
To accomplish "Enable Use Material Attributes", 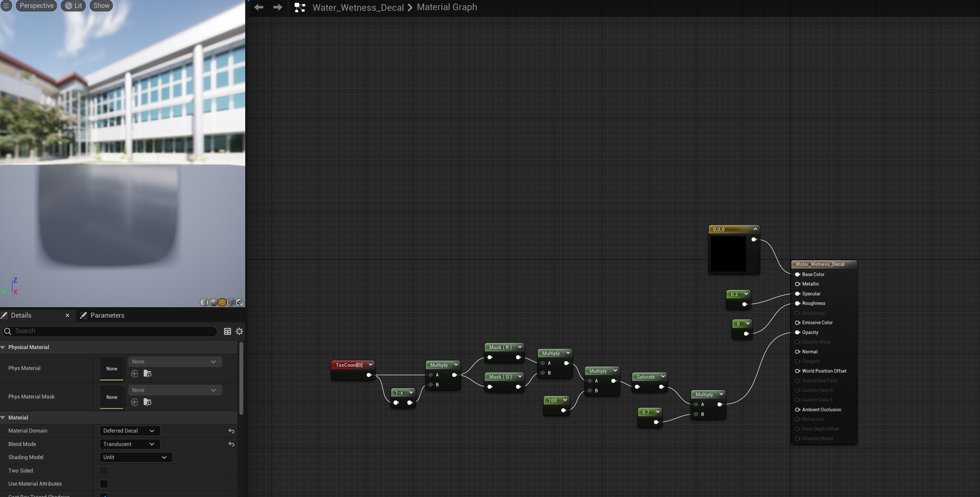I will click(103, 484).
